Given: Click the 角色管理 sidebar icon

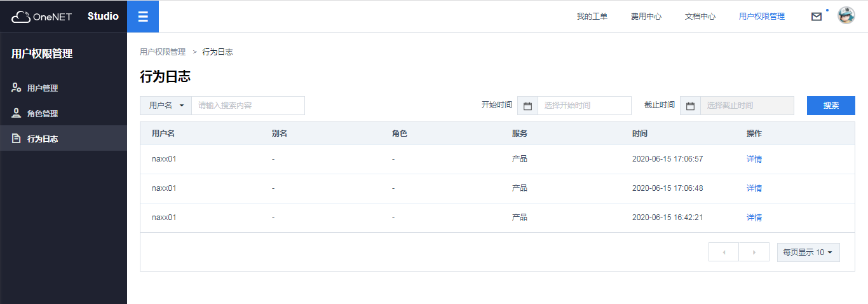Looking at the screenshot, I should click(17, 113).
